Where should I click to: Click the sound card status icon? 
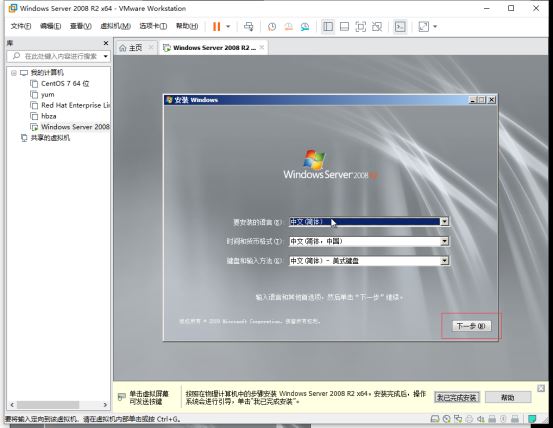pyautogui.click(x=481, y=419)
